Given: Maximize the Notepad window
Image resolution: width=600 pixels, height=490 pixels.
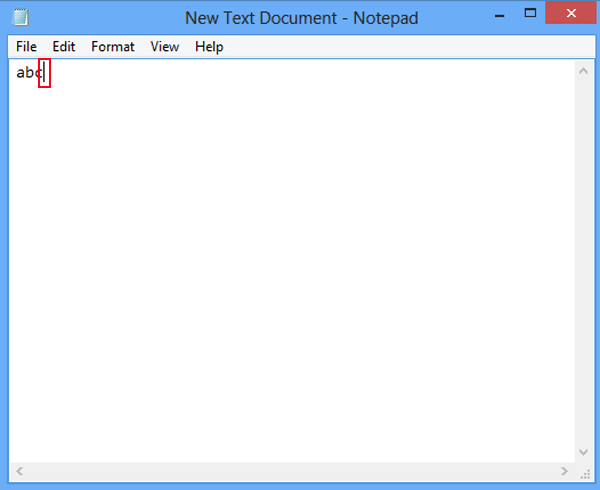Looking at the screenshot, I should (530, 13).
